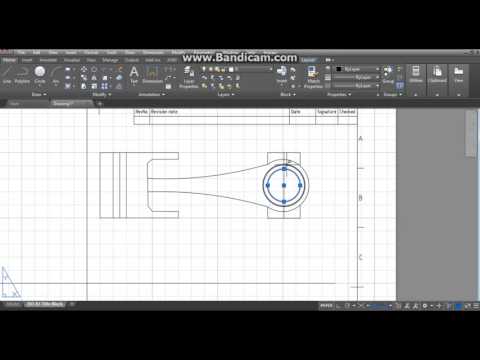
Task: Activate the Circle tool
Action: coord(40,75)
